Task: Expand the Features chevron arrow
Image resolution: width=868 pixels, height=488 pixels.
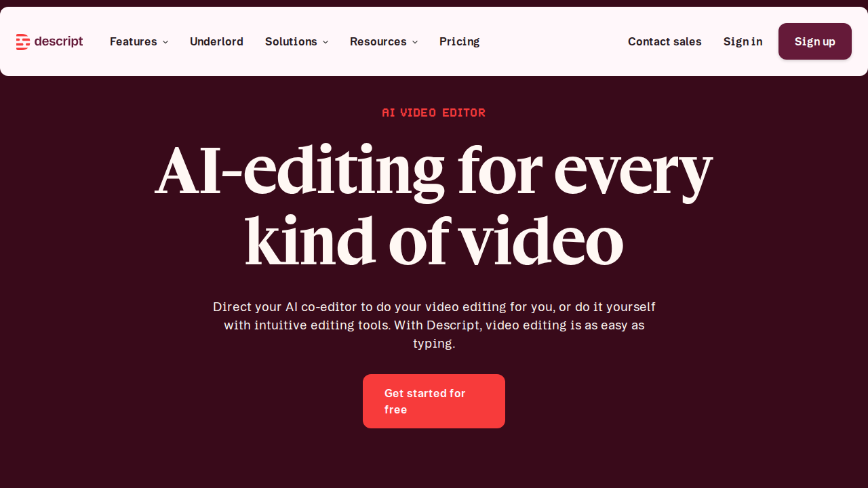Action: point(165,42)
